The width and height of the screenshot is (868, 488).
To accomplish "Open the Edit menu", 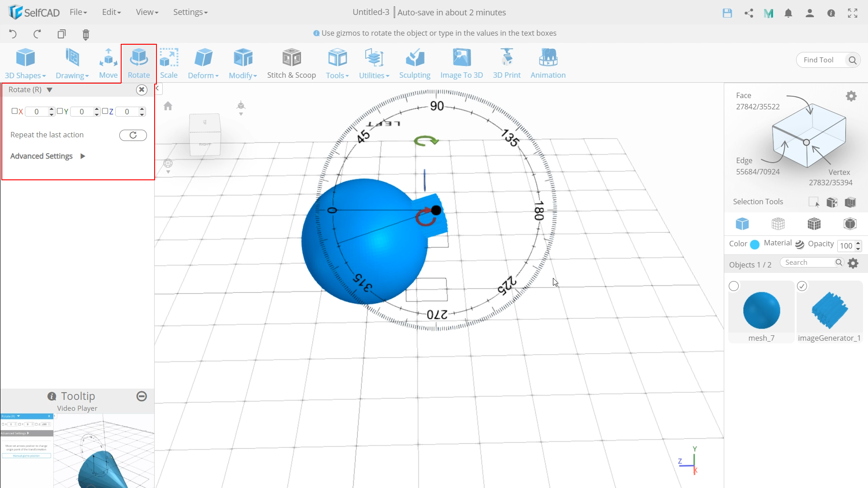I will (x=111, y=12).
